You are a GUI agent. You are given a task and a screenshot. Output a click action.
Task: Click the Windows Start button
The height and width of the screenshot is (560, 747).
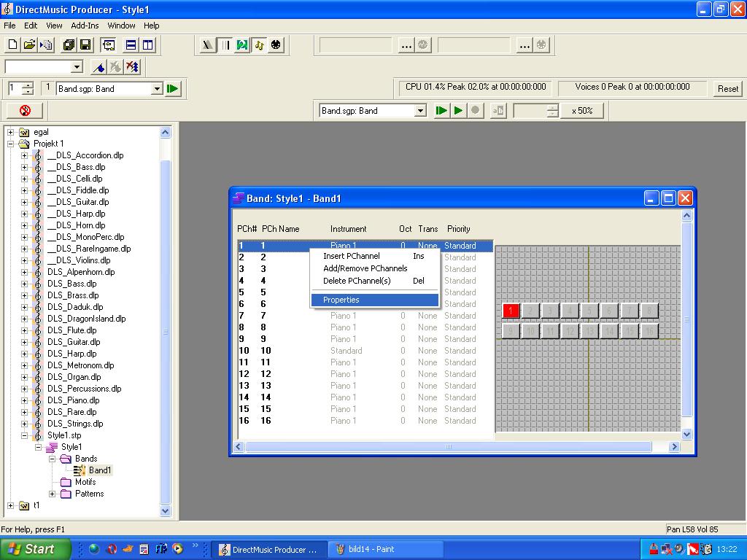pyautogui.click(x=35, y=549)
